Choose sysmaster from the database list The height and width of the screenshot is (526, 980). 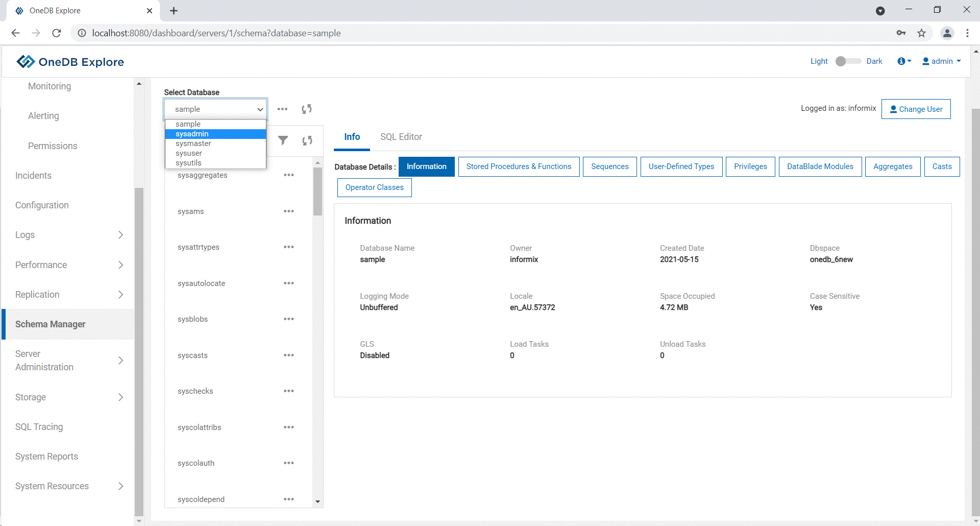coord(193,144)
